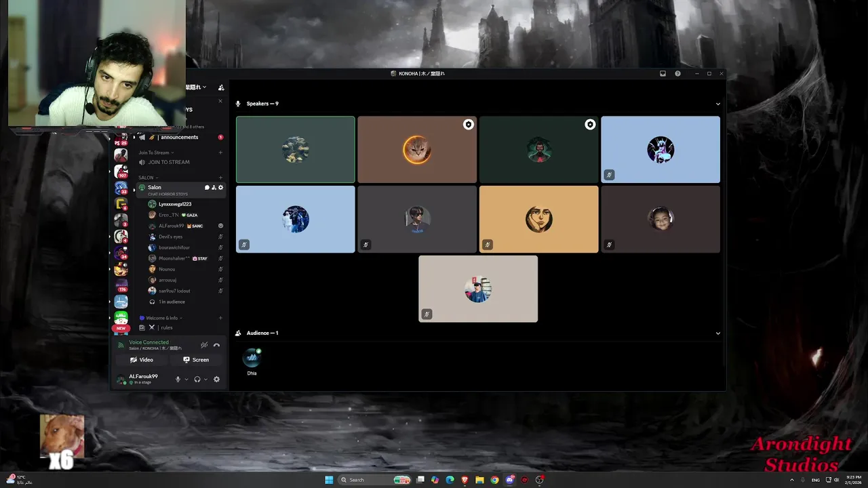
Task: Add a channel to SALON category
Action: coord(220,178)
